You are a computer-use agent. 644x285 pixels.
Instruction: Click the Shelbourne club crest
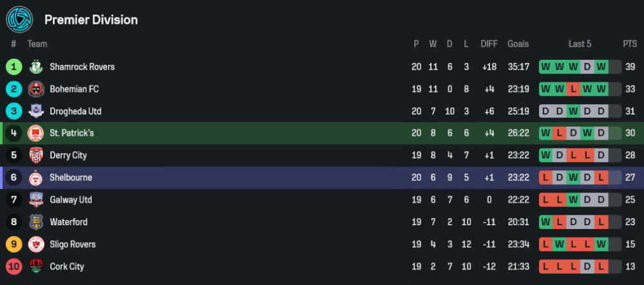coord(35,178)
